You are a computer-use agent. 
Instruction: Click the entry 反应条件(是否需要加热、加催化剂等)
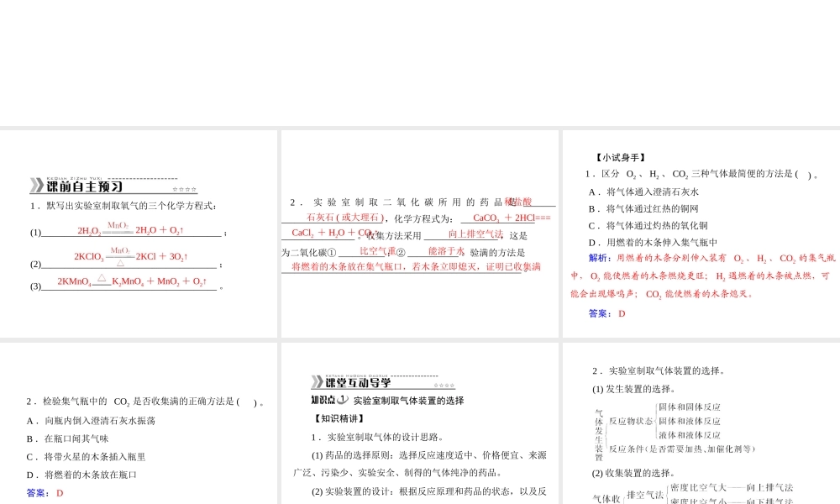tap(682, 449)
